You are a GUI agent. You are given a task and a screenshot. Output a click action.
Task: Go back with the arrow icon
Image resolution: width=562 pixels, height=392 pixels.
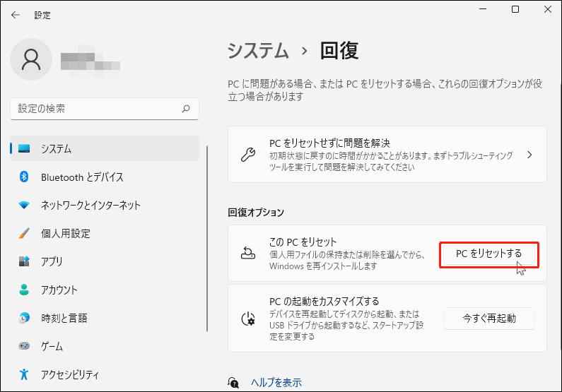(15, 15)
